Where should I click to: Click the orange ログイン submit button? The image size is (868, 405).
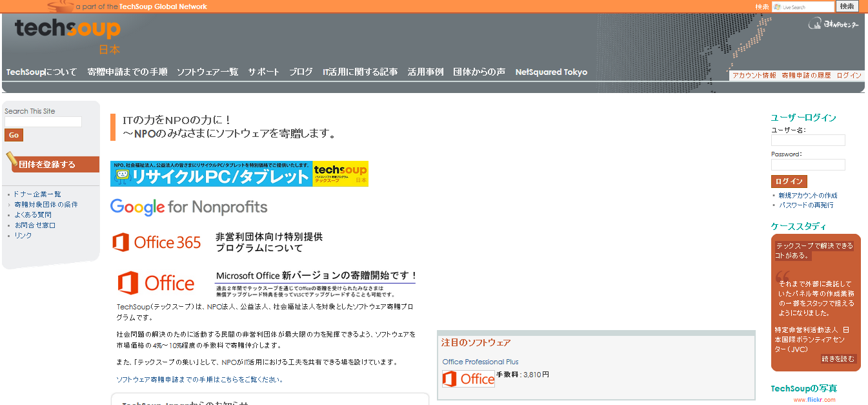coord(789,182)
